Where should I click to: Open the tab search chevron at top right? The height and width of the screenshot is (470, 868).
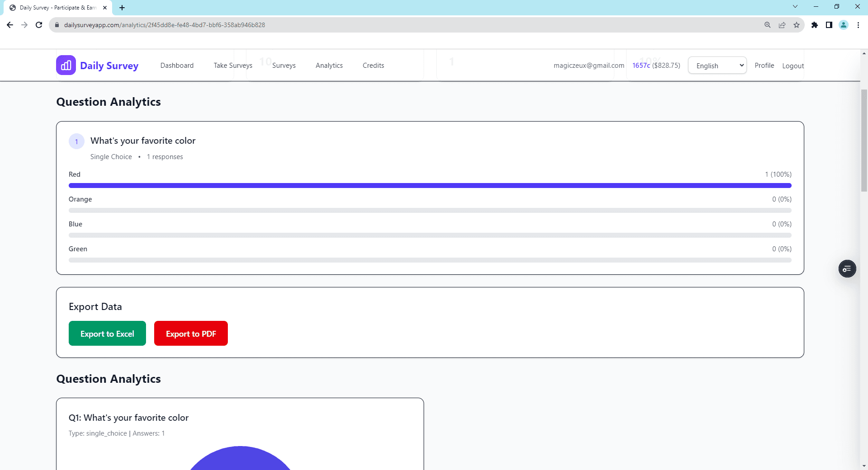click(795, 6)
